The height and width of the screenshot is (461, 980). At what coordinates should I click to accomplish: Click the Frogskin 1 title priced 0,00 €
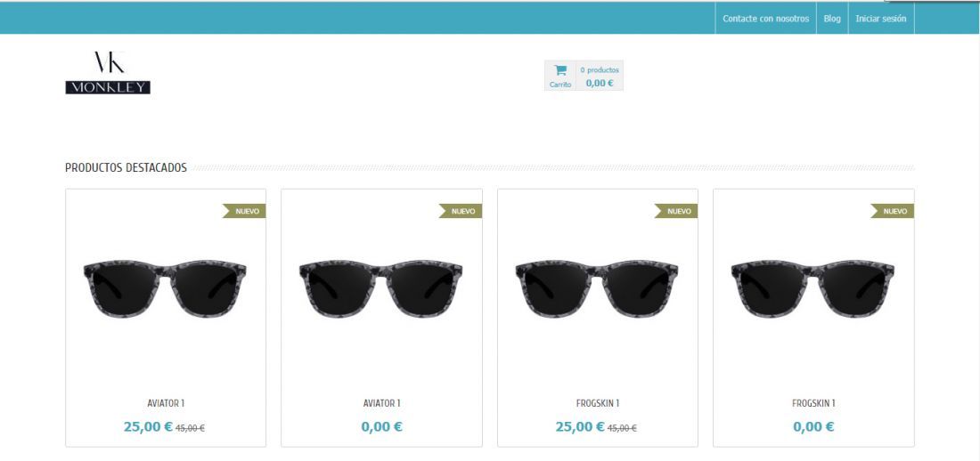[813, 403]
